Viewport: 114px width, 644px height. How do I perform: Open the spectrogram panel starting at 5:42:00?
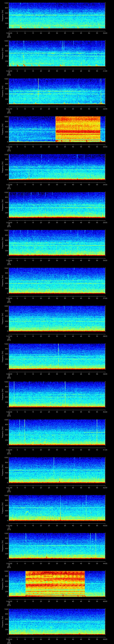coord(57,508)
